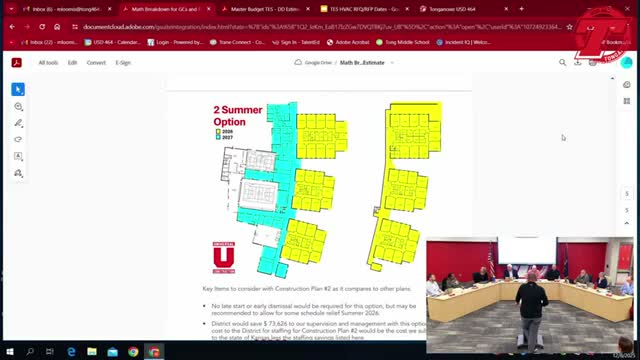Go to the browser home page

click(57, 27)
